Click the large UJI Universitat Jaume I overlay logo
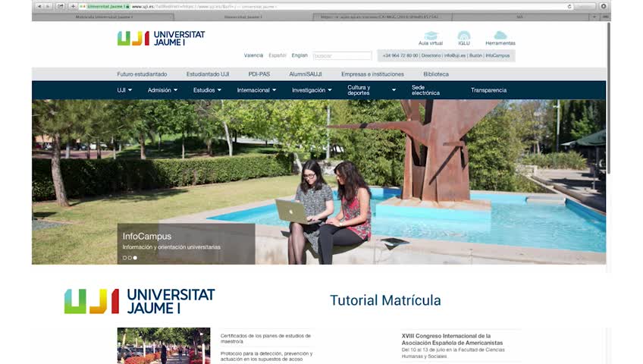Viewport: 643px width, 364px height. click(140, 301)
